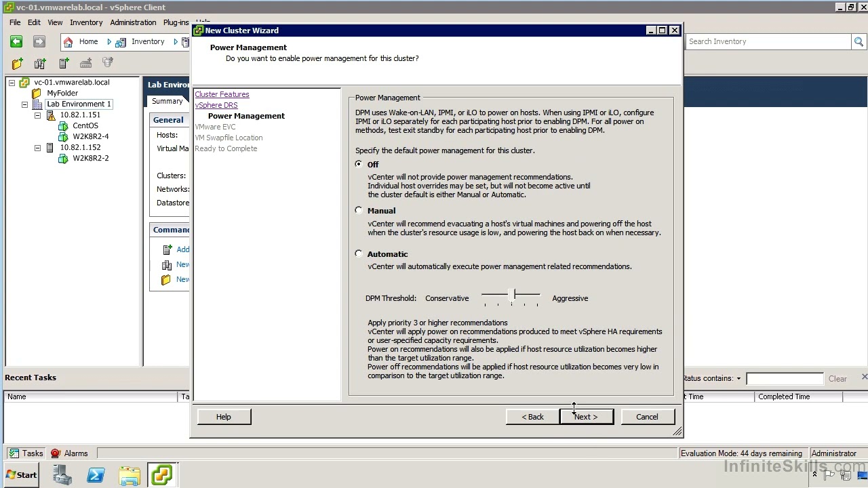Click the Inventory icon in the navigation bar

pos(121,42)
